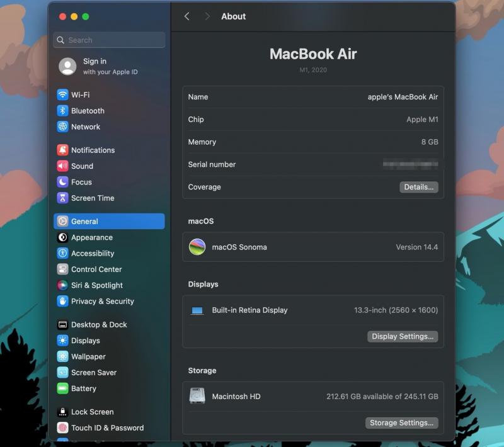Click the M1, 2020 subtitle
Viewport: 504px width, 447px height.
313,70
